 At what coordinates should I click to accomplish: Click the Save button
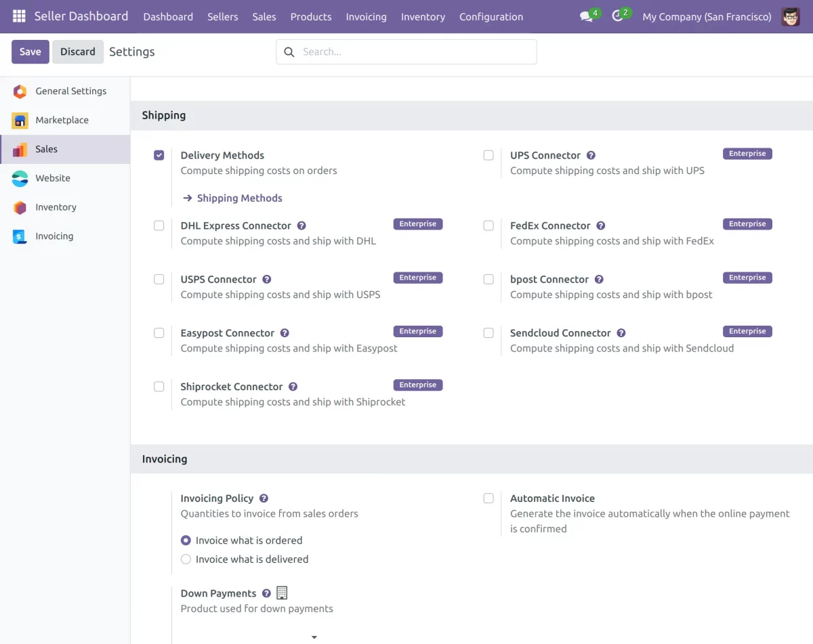pyautogui.click(x=30, y=51)
